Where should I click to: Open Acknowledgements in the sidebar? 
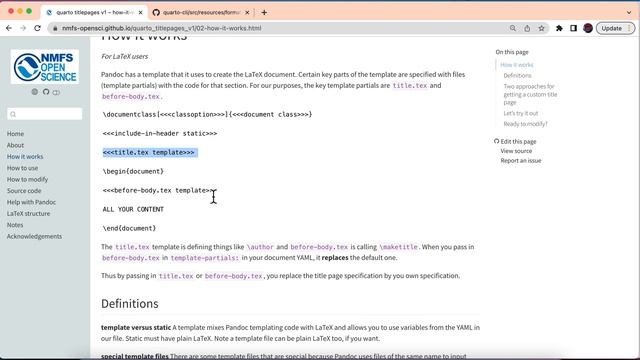coord(34,237)
